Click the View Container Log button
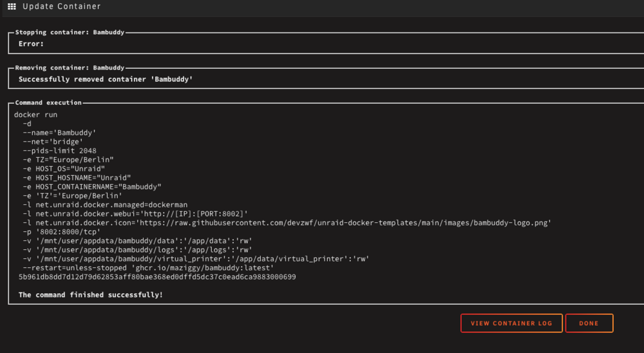 tap(511, 323)
